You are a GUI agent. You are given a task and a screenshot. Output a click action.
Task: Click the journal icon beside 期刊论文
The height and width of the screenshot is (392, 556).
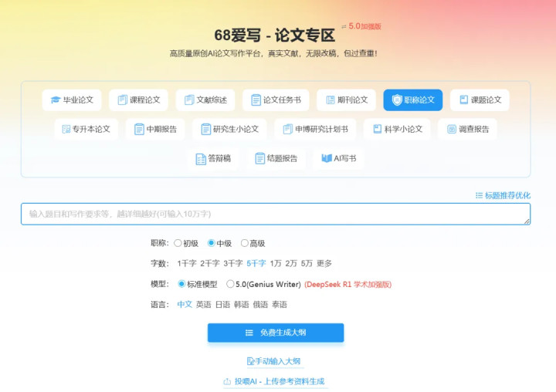coord(331,100)
